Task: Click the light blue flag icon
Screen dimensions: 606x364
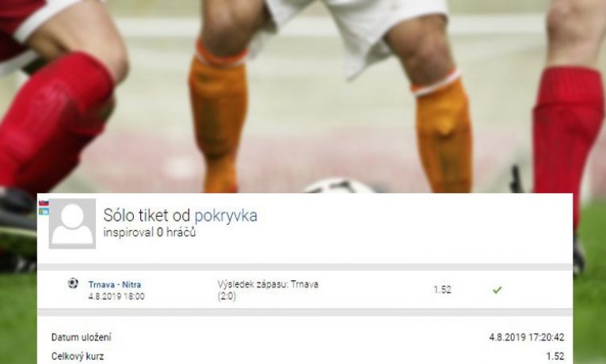Action: tap(44, 211)
